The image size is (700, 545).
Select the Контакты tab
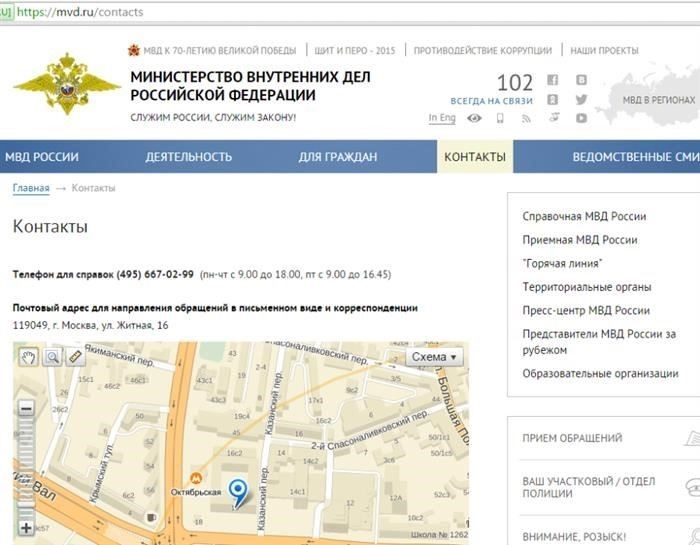[475, 157]
